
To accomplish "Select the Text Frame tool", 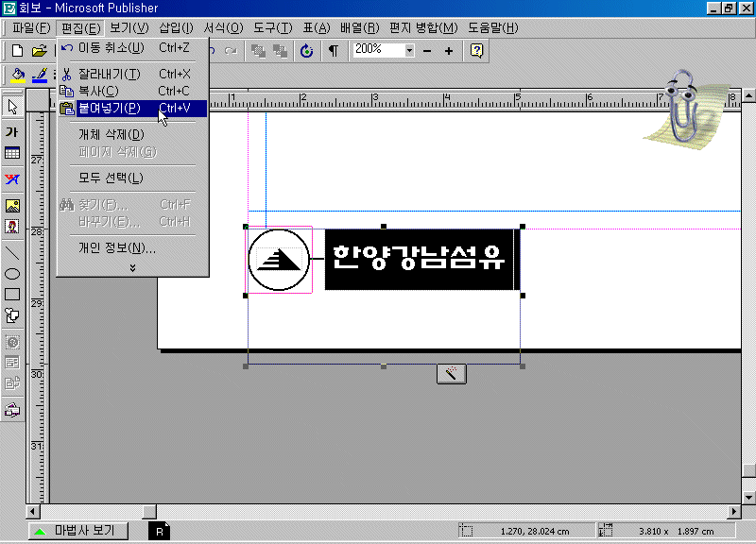I will click(x=12, y=132).
